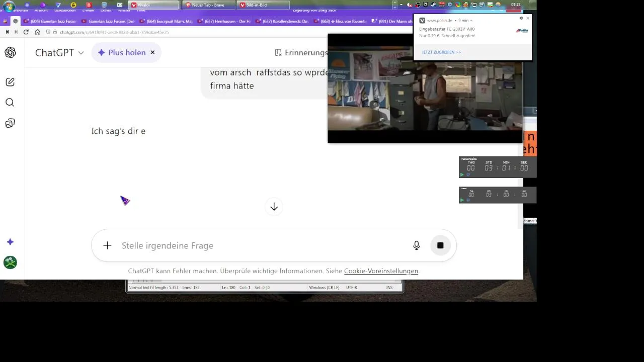The image size is (644, 362).
Task: Click the plus attach button in prompt box
Action: click(107, 245)
